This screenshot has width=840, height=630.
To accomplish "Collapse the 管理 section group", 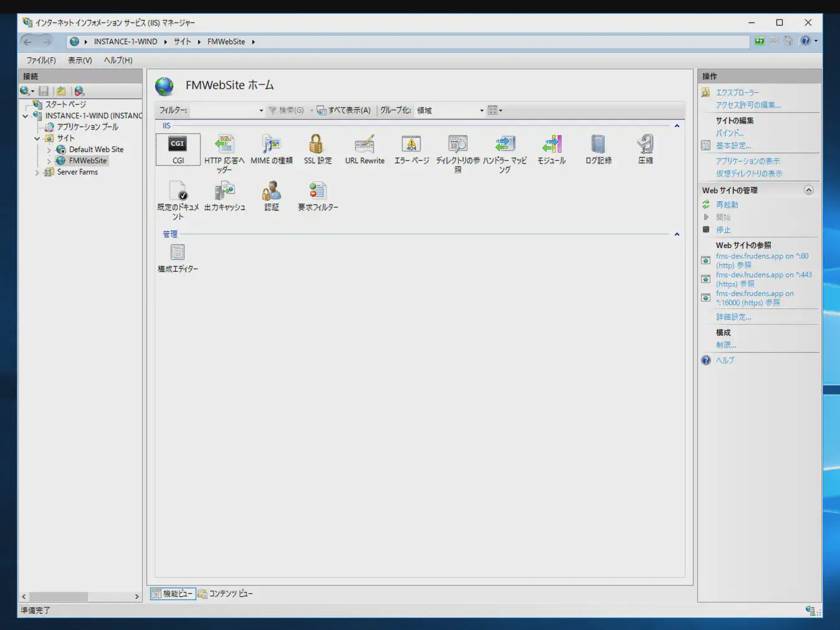I will click(677, 234).
